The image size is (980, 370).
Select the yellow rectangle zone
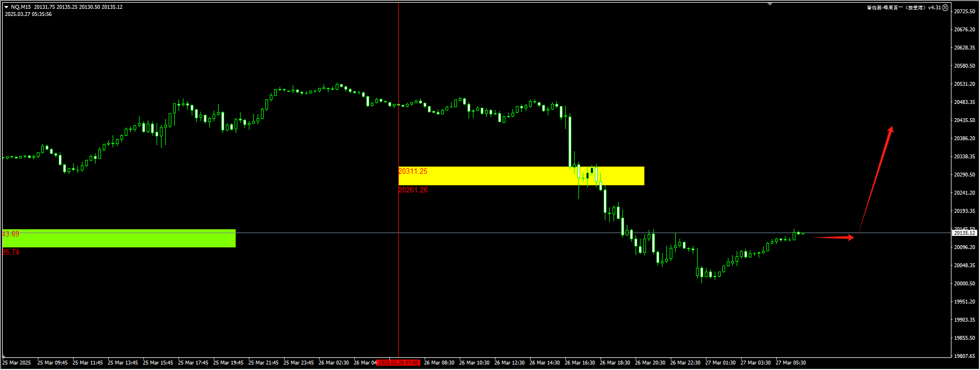[521, 176]
